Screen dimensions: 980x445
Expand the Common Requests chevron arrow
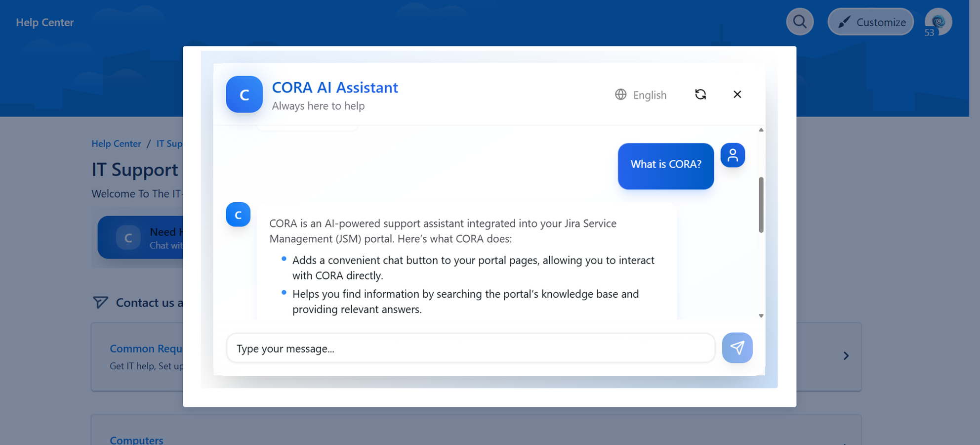pos(846,356)
